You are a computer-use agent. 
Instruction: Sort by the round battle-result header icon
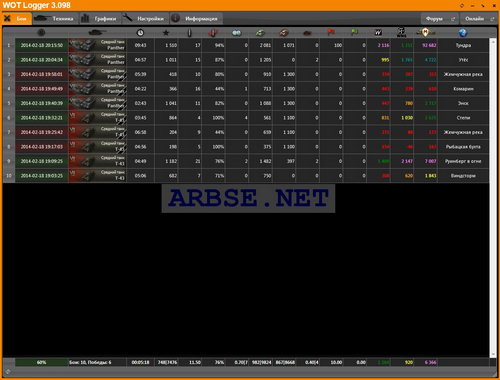coord(41,32)
